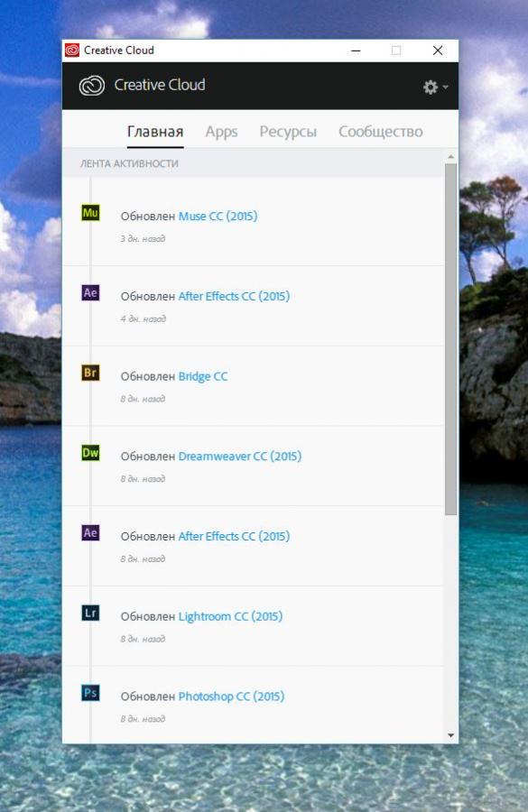This screenshot has width=528, height=812.
Task: Open After Effects CC (2015) link, 8 days ago
Action: tap(234, 537)
